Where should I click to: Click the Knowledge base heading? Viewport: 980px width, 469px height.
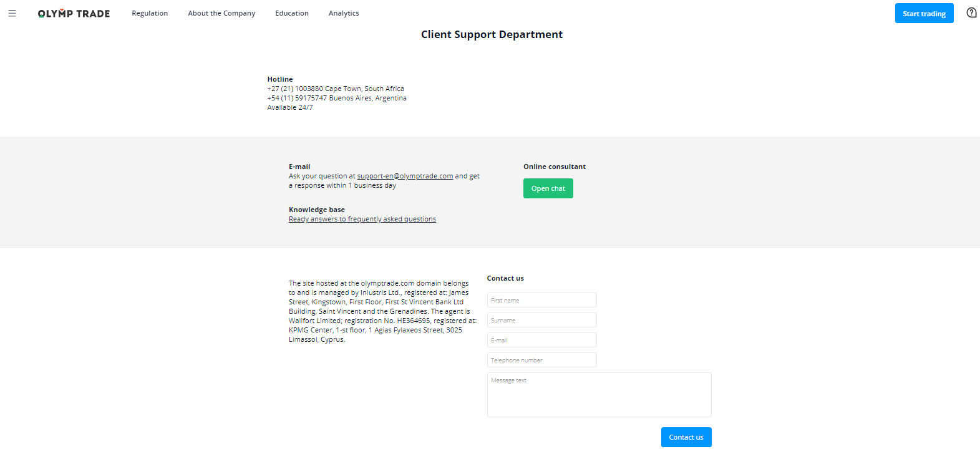click(317, 210)
